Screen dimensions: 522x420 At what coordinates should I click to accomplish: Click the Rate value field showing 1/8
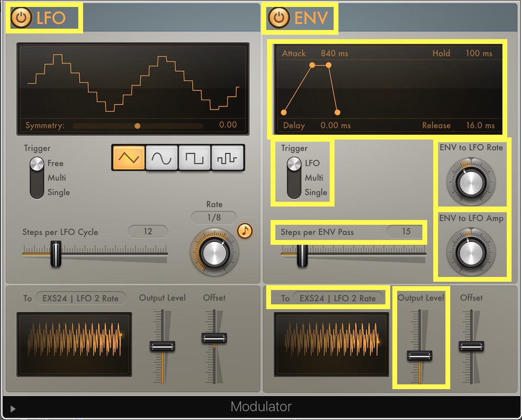point(214,217)
